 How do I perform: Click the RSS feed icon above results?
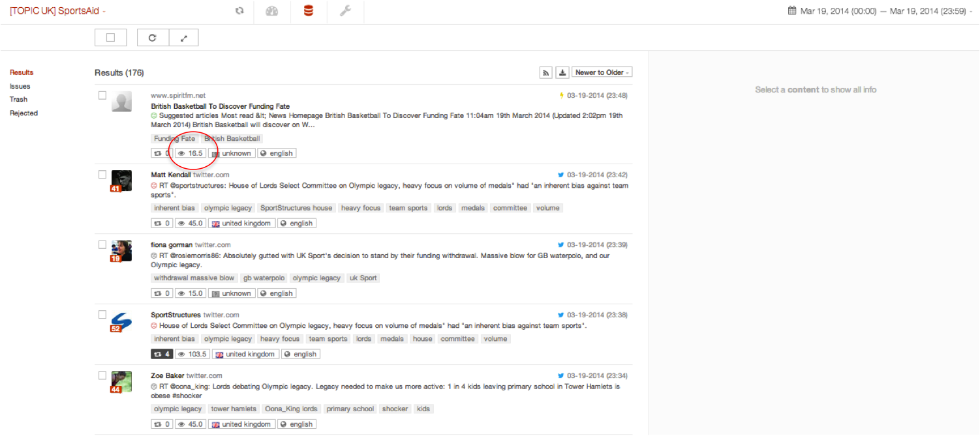(545, 72)
